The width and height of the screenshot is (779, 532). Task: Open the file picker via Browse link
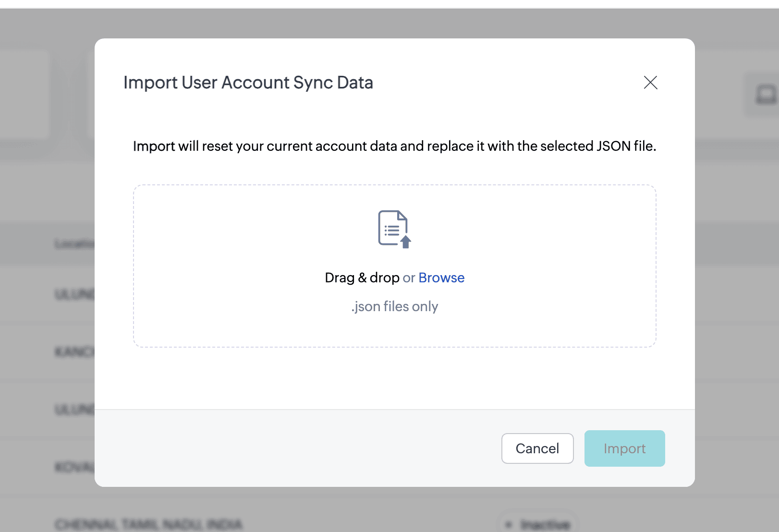(441, 278)
